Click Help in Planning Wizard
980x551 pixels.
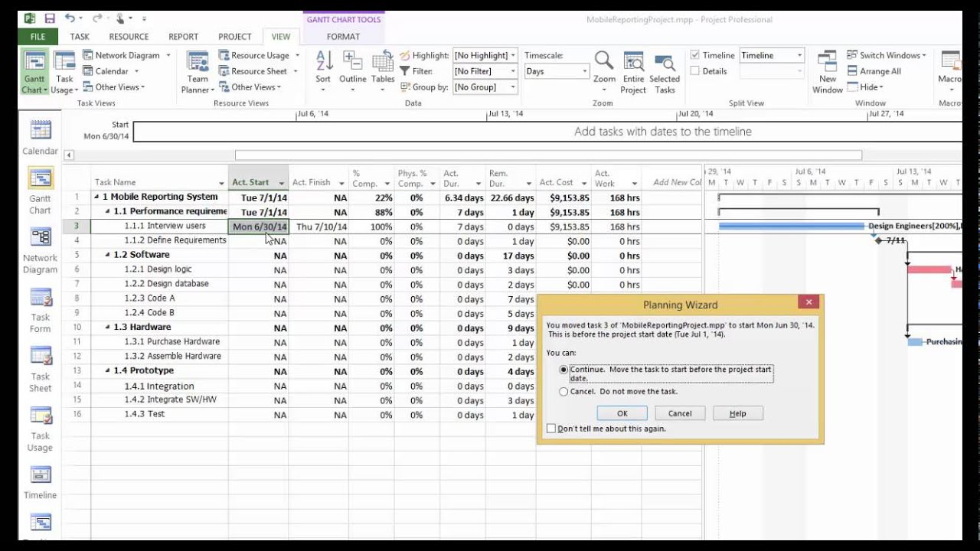pos(737,413)
